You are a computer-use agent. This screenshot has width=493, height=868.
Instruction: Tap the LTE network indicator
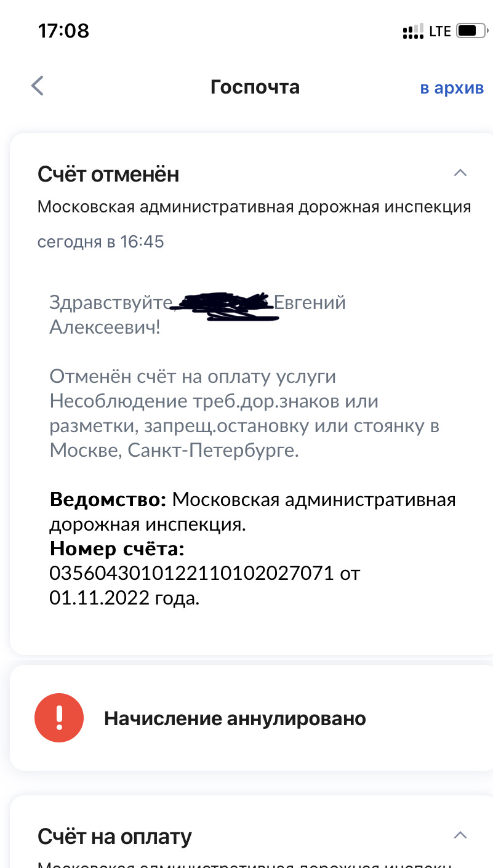pos(440,31)
